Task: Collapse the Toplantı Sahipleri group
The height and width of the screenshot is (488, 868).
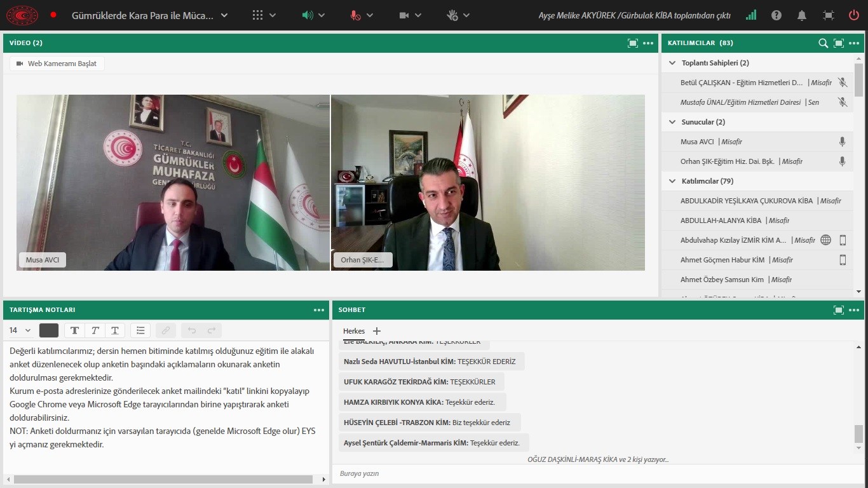Action: pyautogui.click(x=672, y=63)
